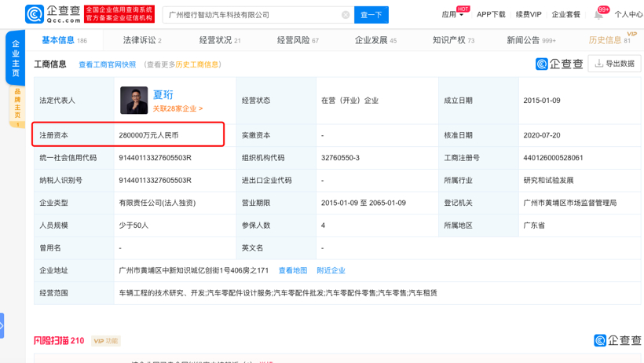Click 少于50人 staff size value

(134, 225)
